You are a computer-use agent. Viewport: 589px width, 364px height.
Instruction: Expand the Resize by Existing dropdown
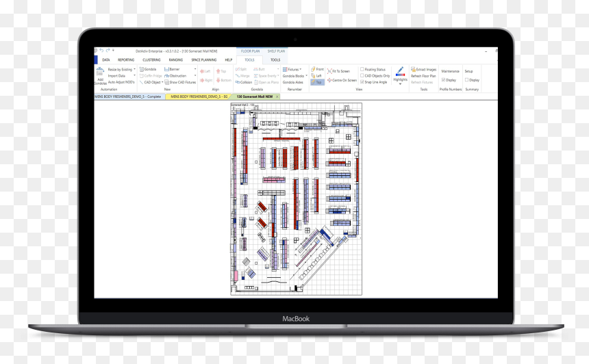134,69
